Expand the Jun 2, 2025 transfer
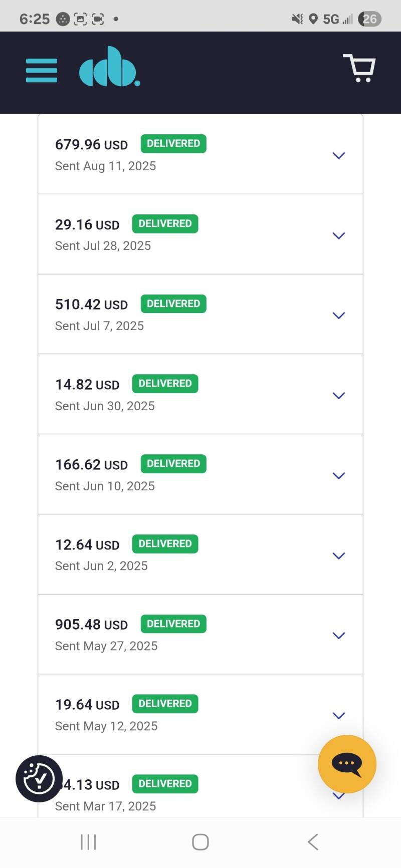The width and height of the screenshot is (401, 868). coord(339,555)
